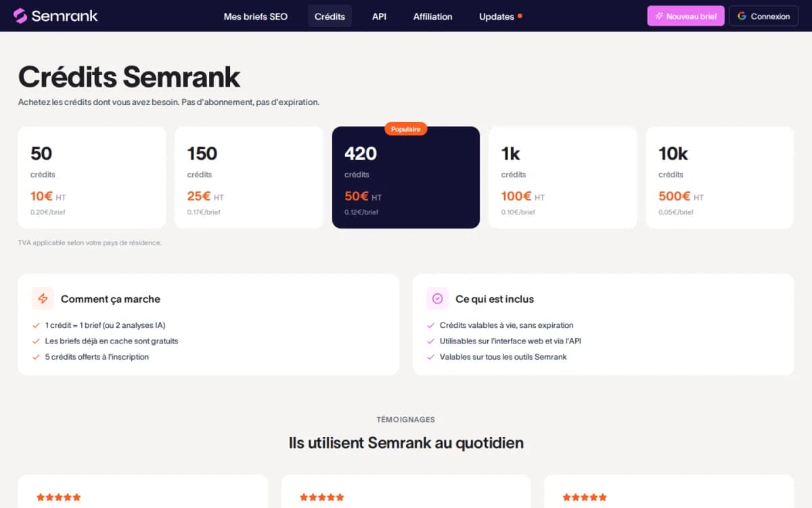Click checkmark beside Valables sur tous les outils
812x508 pixels.
(x=430, y=357)
